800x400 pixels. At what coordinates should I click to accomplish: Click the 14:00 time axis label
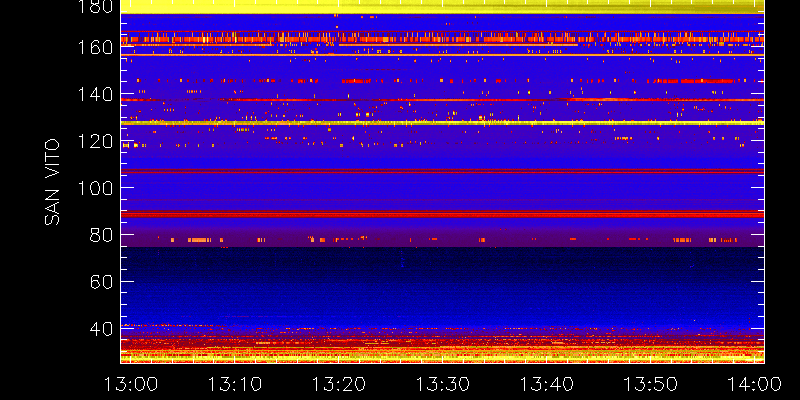[755, 384]
